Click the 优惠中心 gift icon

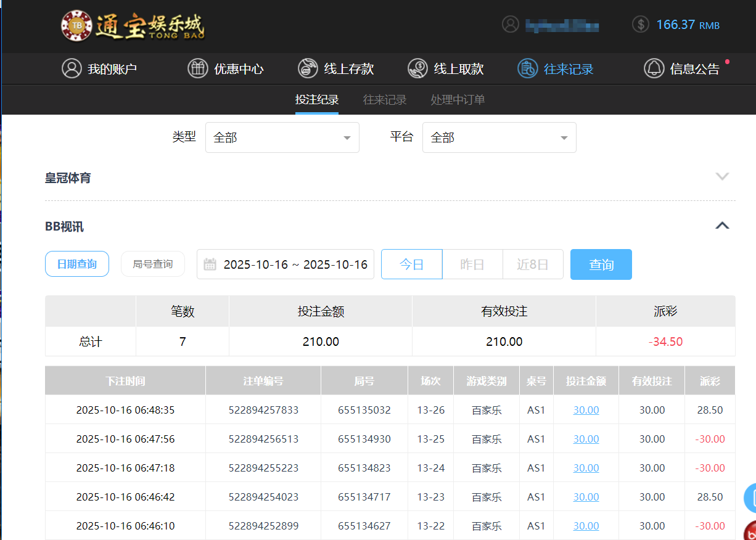tap(197, 68)
